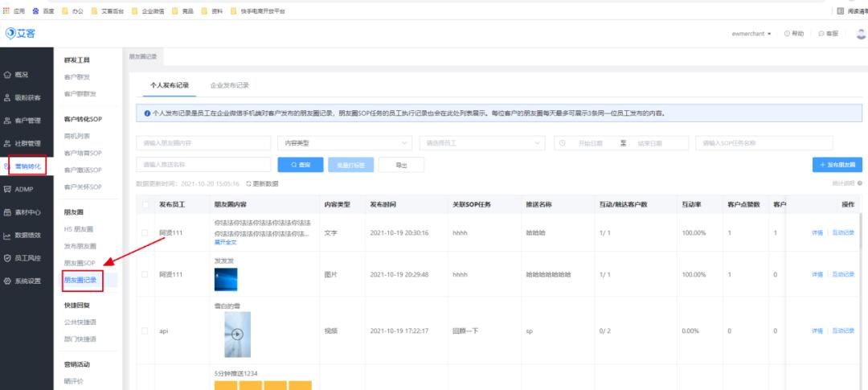The height and width of the screenshot is (390, 868).
Task: Open 客户管理 from the left sidebar
Action: [x=8, y=121]
